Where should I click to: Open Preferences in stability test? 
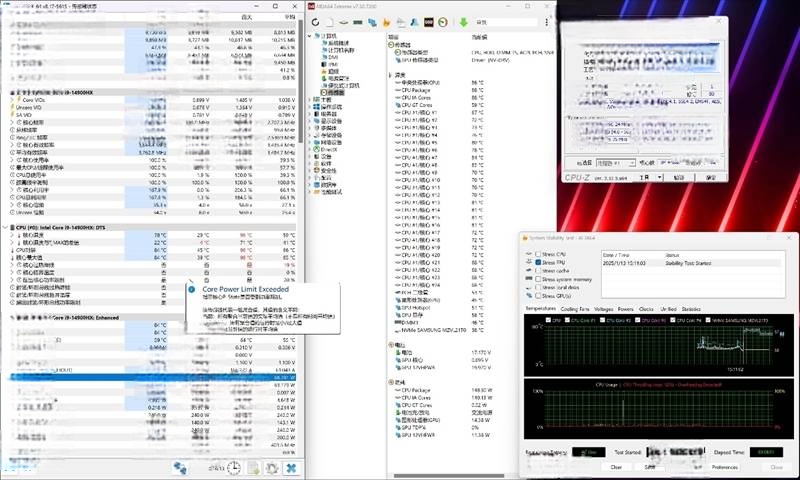point(724,467)
